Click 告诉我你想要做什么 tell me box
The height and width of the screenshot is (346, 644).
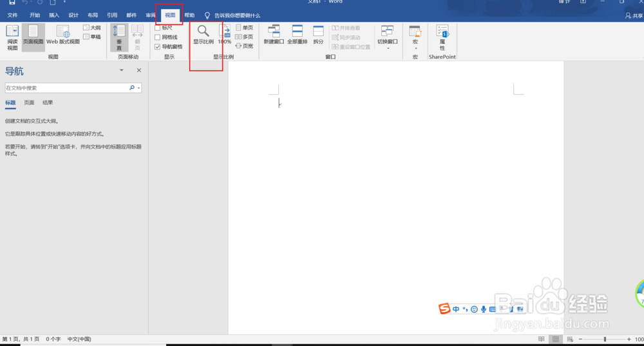click(x=238, y=15)
